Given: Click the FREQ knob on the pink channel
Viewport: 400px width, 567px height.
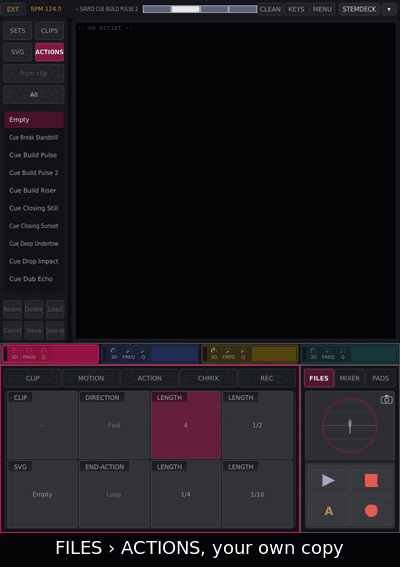Looking at the screenshot, I should [29, 350].
